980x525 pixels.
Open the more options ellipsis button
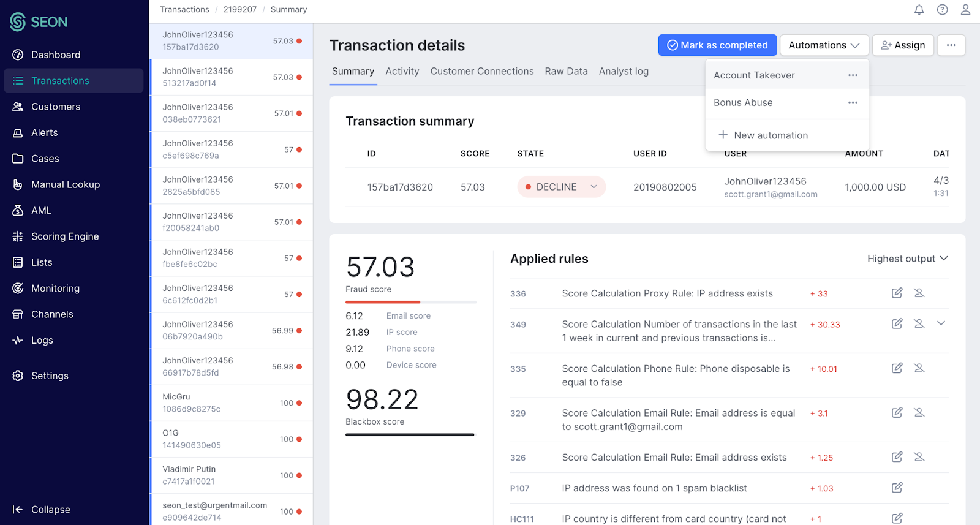(951, 45)
